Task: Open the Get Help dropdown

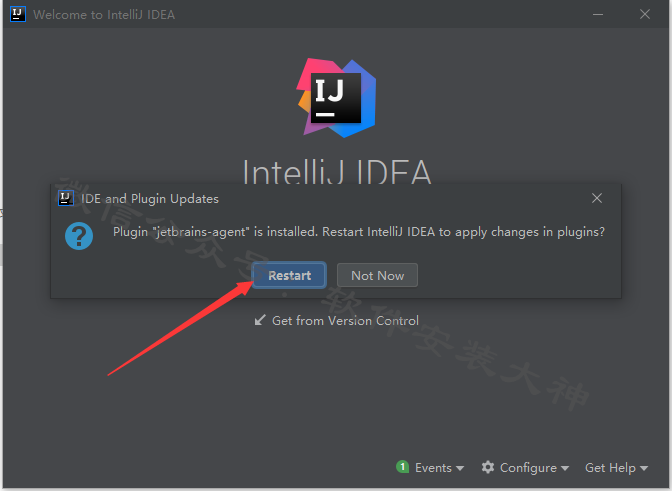Action: tap(617, 467)
